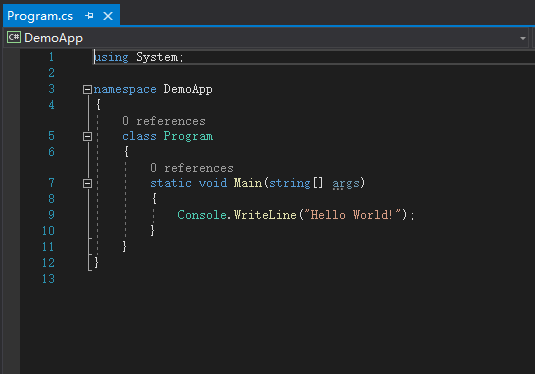Click line number 2 in the margin
This screenshot has width=535, height=374.
[51, 73]
